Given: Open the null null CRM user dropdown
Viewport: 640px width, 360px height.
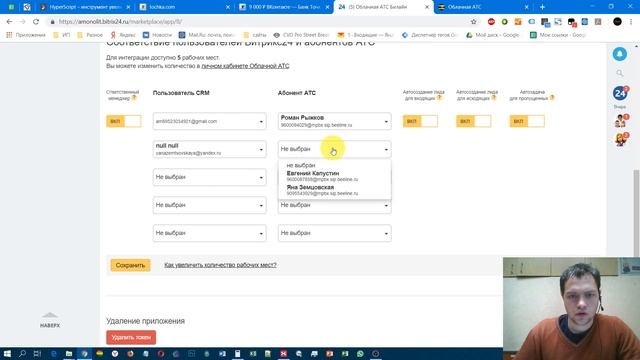Looking at the screenshot, I should (x=209, y=149).
